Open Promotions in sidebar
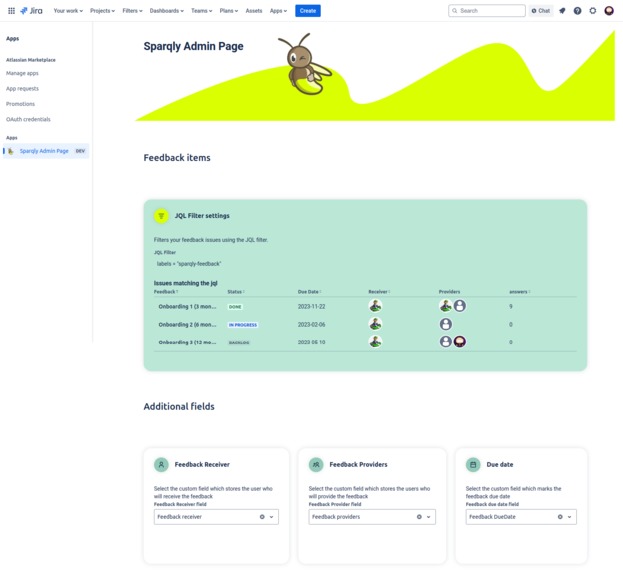This screenshot has height=573, width=623. coord(20,104)
